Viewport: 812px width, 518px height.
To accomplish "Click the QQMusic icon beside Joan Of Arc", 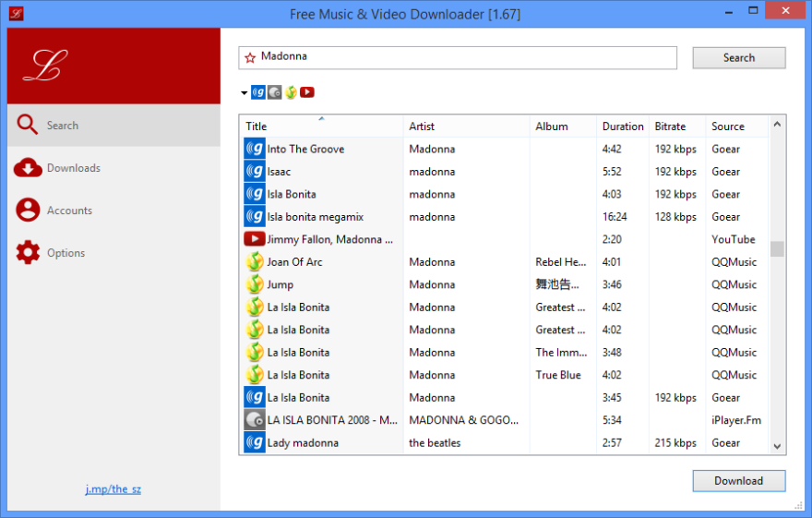I will point(255,262).
